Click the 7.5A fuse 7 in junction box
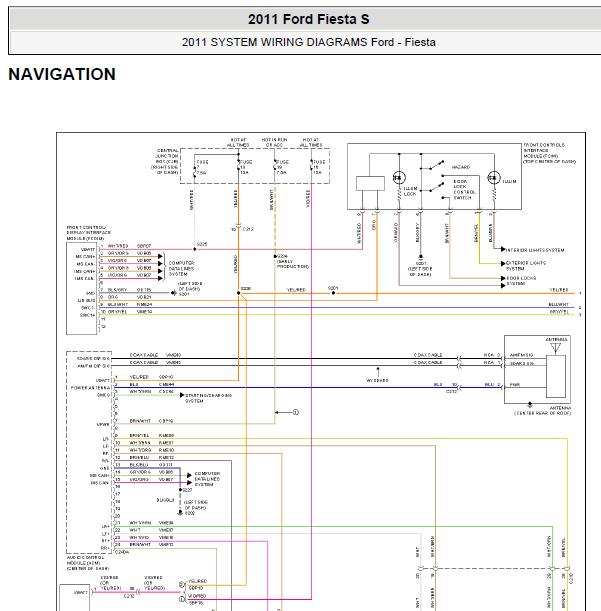 click(x=194, y=168)
